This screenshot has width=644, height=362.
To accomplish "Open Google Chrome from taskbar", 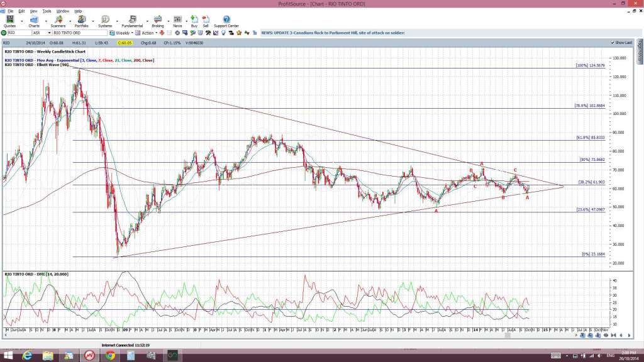I will pos(110,356).
